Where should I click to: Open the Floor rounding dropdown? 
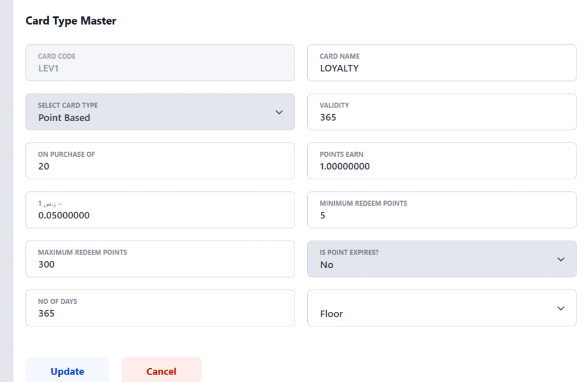[441, 308]
